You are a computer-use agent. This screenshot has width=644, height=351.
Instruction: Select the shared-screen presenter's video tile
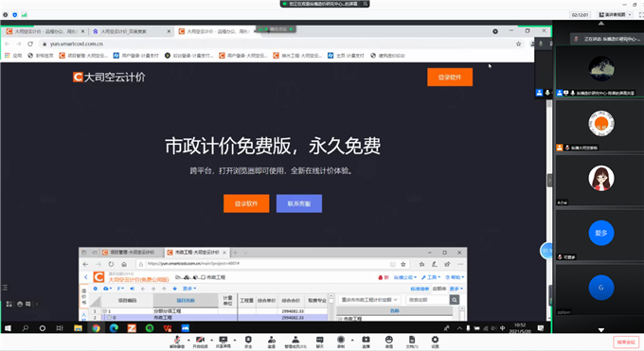(599, 71)
